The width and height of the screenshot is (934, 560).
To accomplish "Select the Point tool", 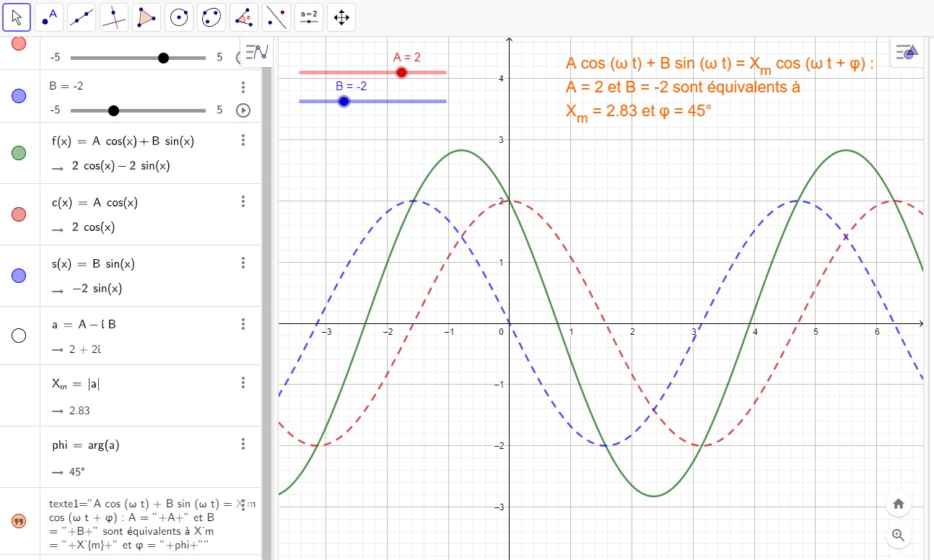I will (49, 17).
